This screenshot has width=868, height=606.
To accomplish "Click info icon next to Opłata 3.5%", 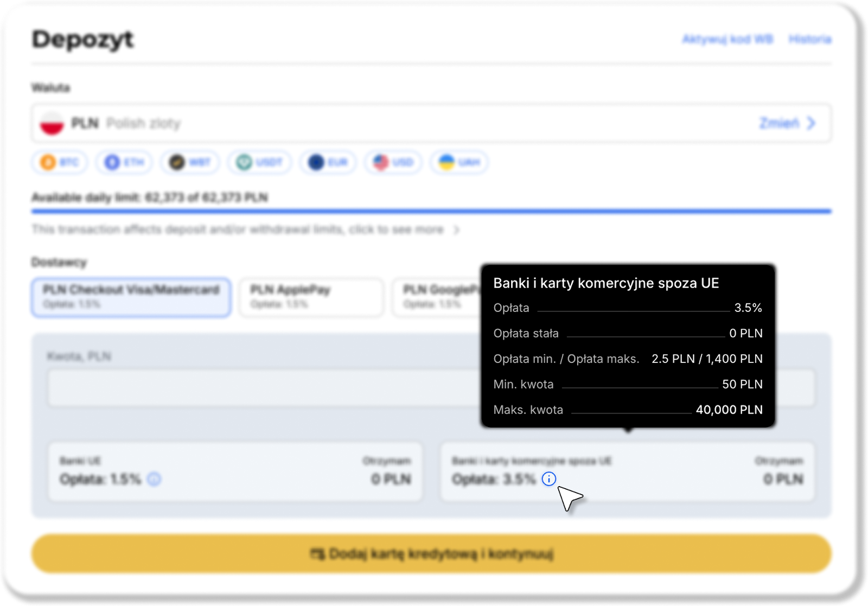I will pyautogui.click(x=549, y=479).
